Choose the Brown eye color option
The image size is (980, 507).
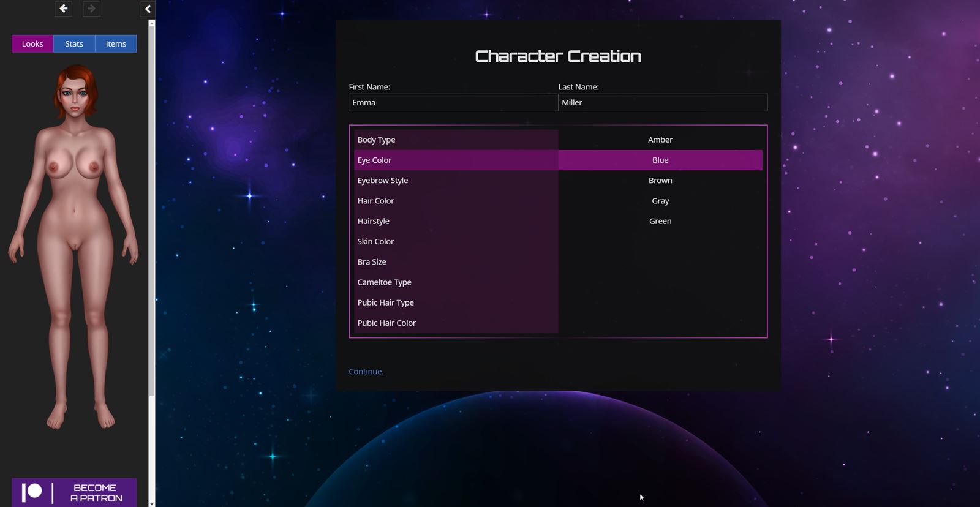660,180
